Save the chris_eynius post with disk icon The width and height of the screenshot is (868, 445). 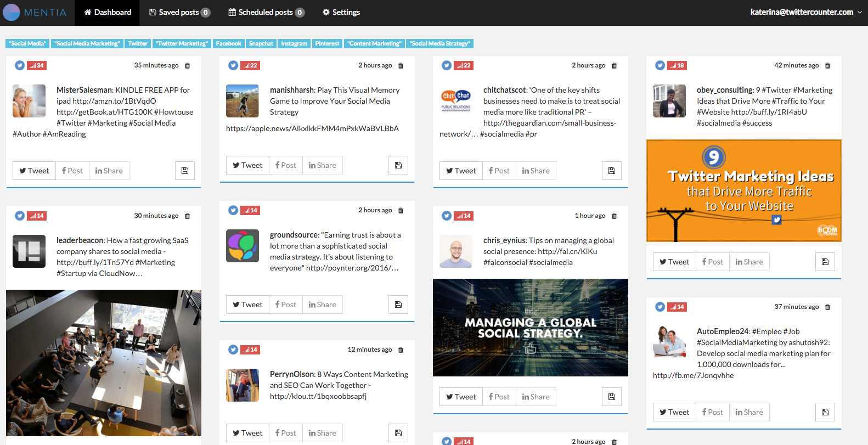click(x=612, y=397)
